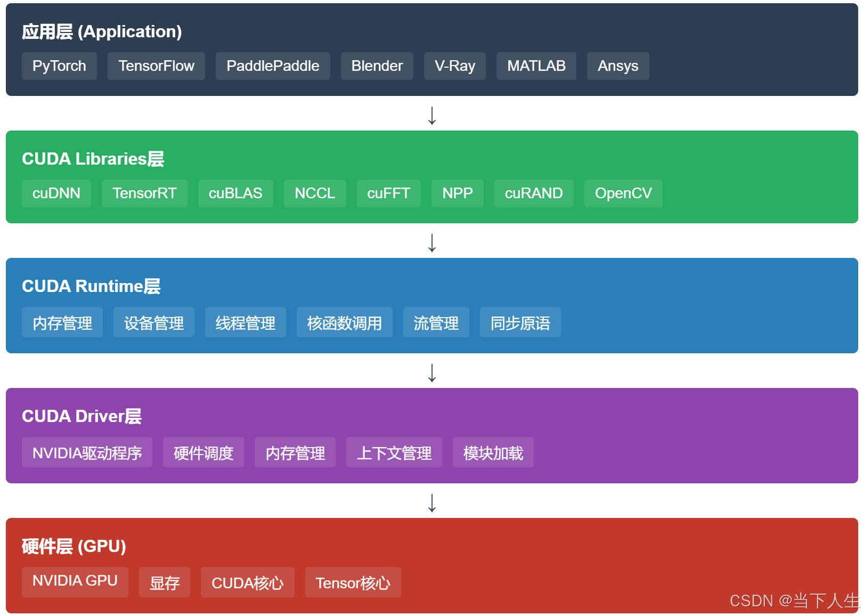Click the TensorRT chip
This screenshot has width=863, height=616.
click(144, 193)
